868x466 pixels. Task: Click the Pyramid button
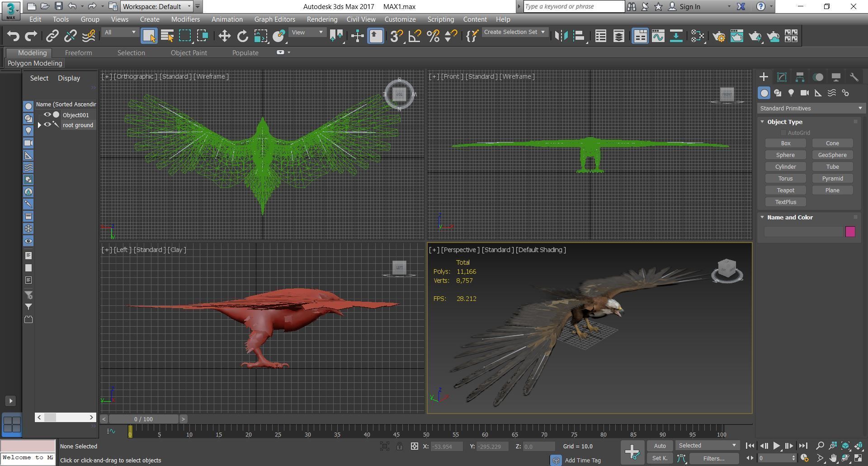pos(832,178)
